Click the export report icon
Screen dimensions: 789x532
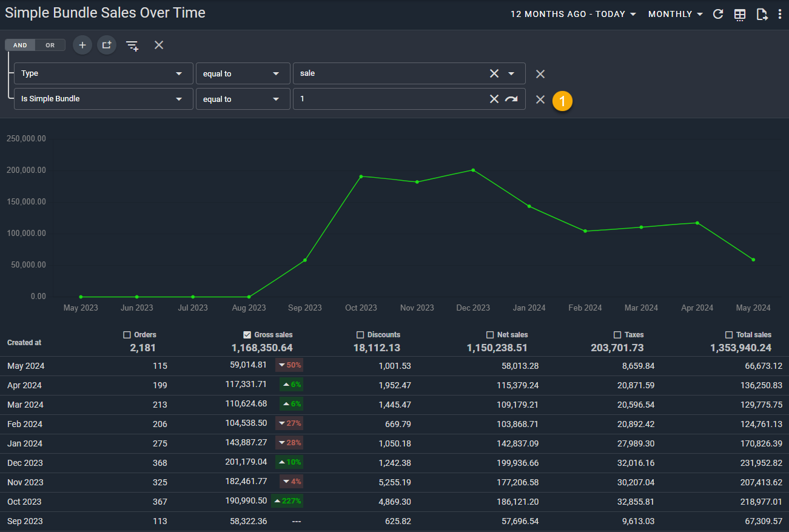(x=762, y=15)
